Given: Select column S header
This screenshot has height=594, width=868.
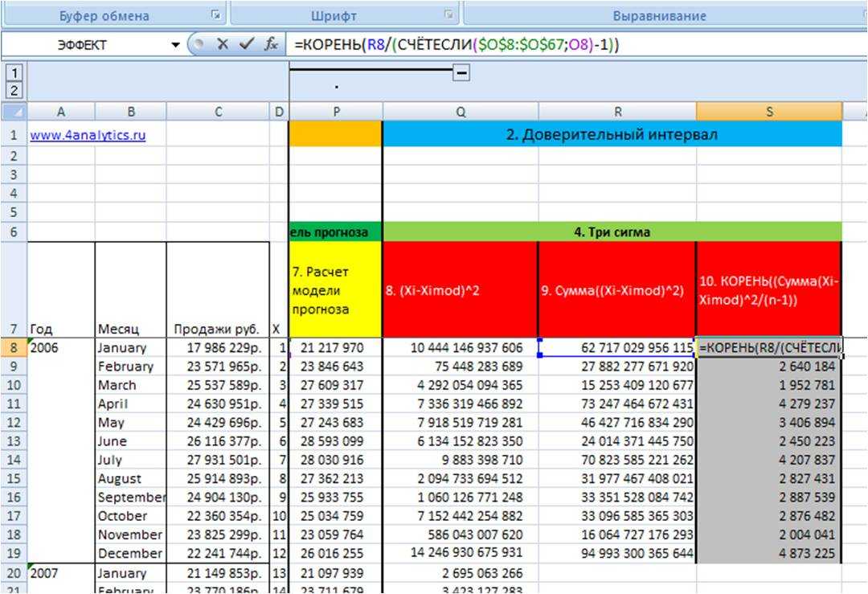Looking at the screenshot, I should tap(768, 113).
